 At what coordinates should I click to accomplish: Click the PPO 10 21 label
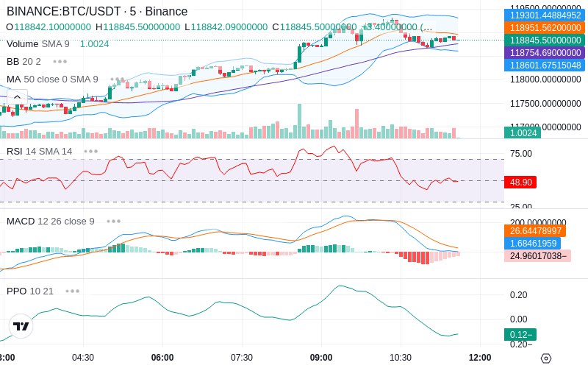pyautogui.click(x=30, y=291)
